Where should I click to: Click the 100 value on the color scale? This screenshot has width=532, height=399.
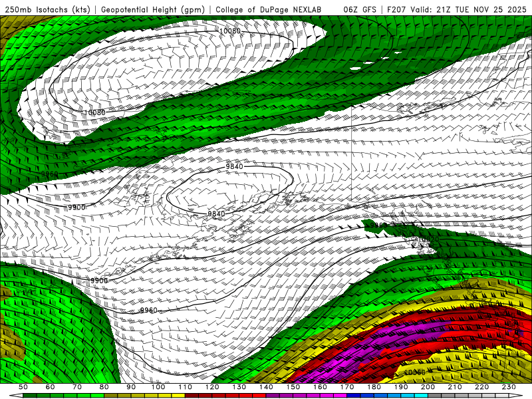(158, 387)
